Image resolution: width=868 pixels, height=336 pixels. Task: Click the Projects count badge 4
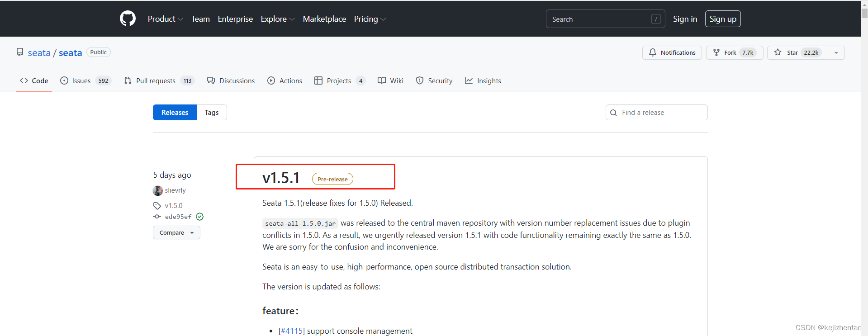click(x=360, y=80)
